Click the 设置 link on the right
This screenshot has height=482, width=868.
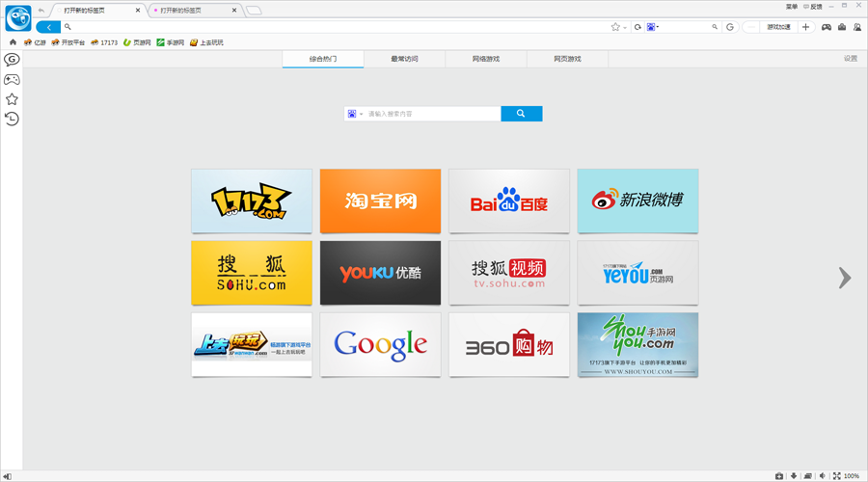(850, 59)
